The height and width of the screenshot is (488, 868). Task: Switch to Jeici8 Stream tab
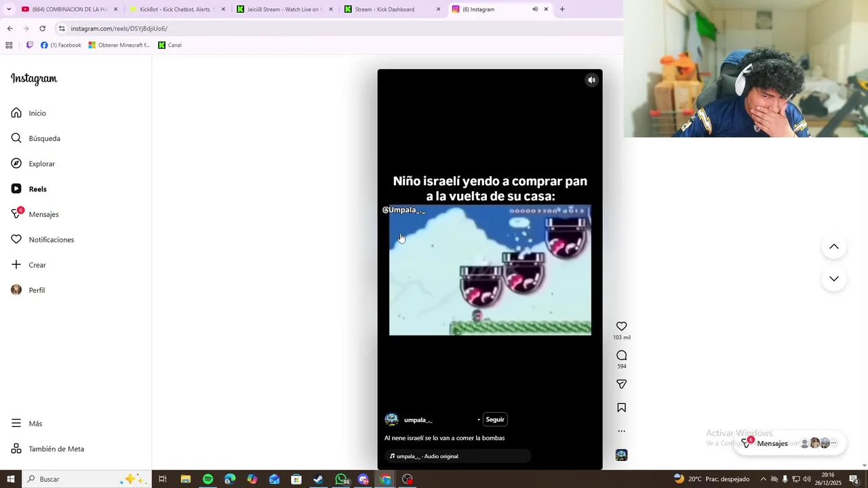pyautogui.click(x=285, y=9)
